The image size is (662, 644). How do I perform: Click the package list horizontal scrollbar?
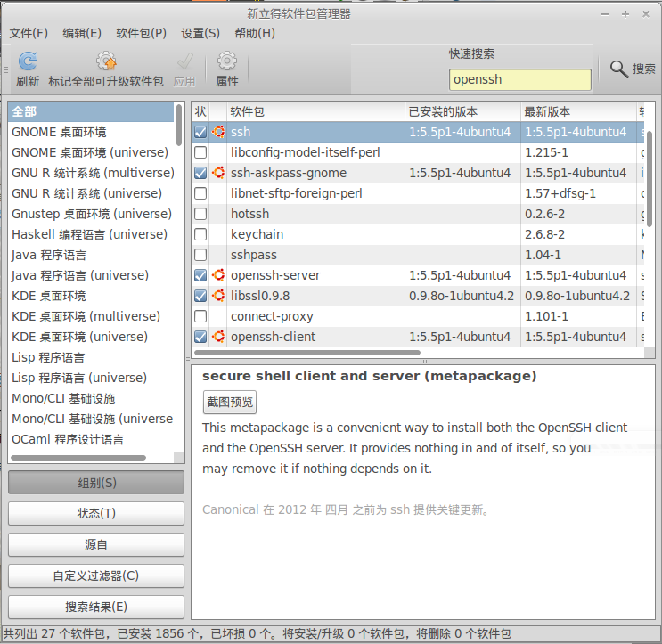click(306, 353)
